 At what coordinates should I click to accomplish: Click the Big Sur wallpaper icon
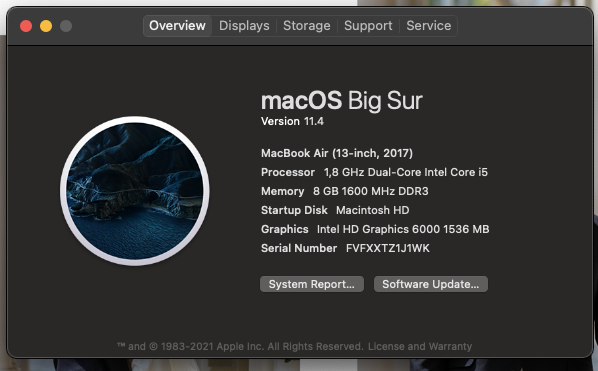134,191
